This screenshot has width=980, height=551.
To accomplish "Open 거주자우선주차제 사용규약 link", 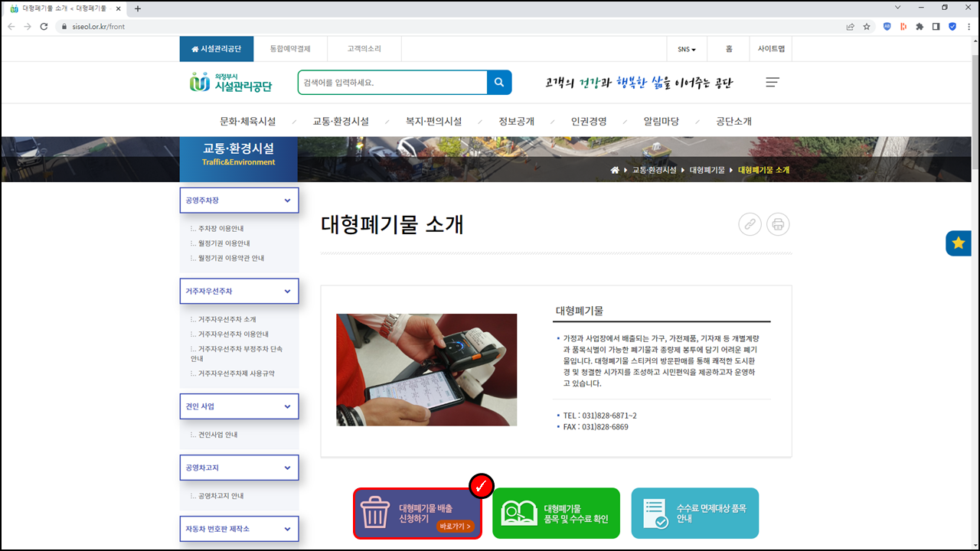I will pyautogui.click(x=236, y=374).
